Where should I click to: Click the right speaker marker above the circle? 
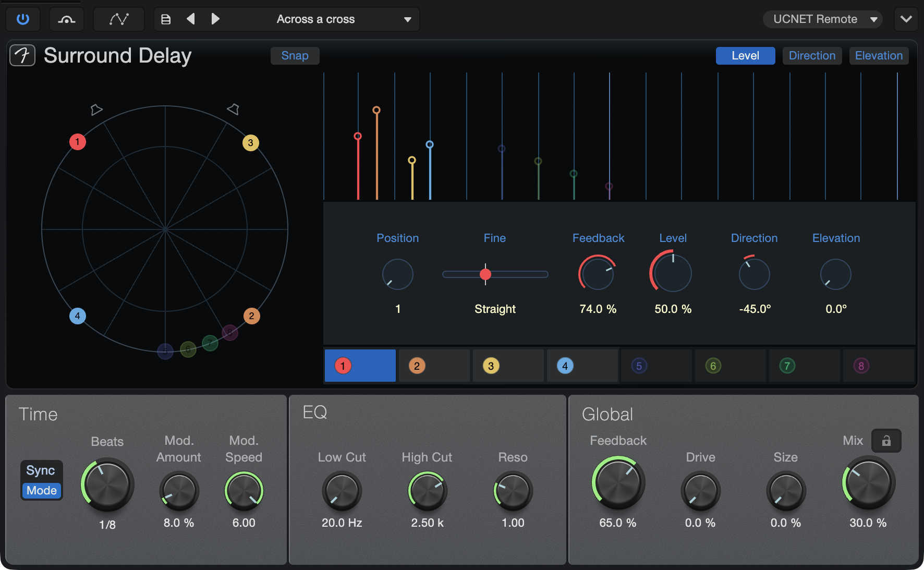click(233, 109)
